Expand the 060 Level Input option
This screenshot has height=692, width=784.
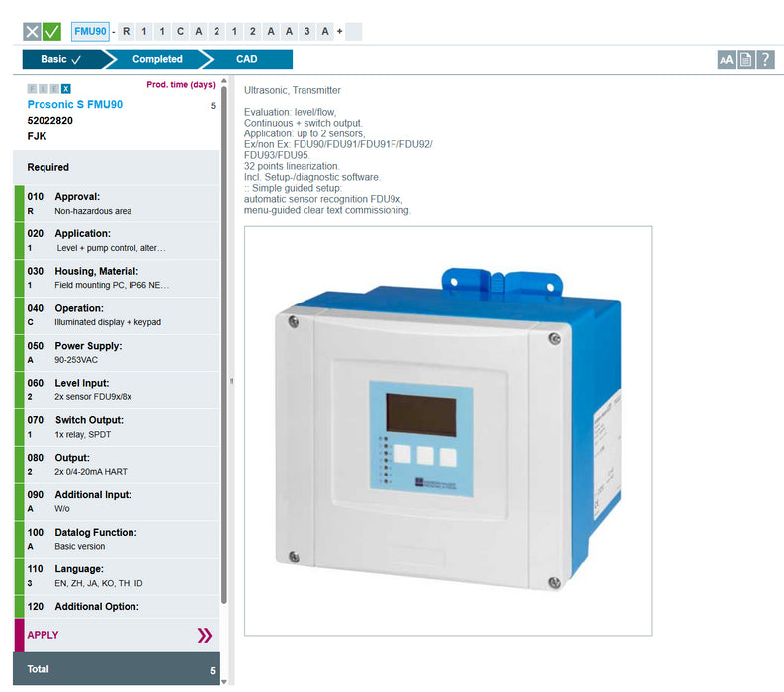[x=117, y=390]
